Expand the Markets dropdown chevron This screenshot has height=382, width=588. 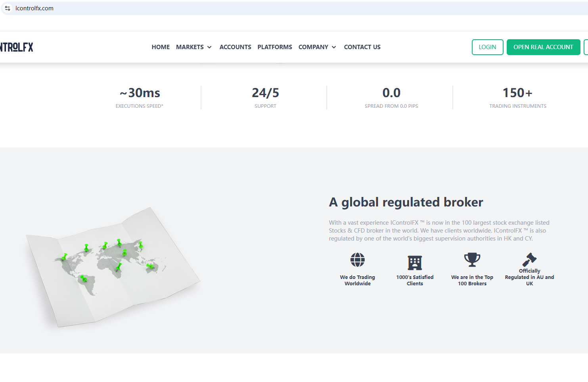[209, 47]
